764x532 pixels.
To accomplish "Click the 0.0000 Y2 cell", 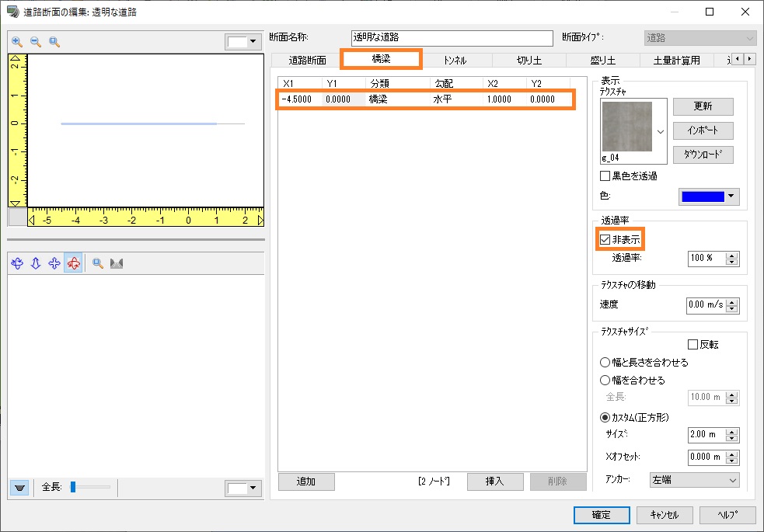I will pyautogui.click(x=548, y=99).
